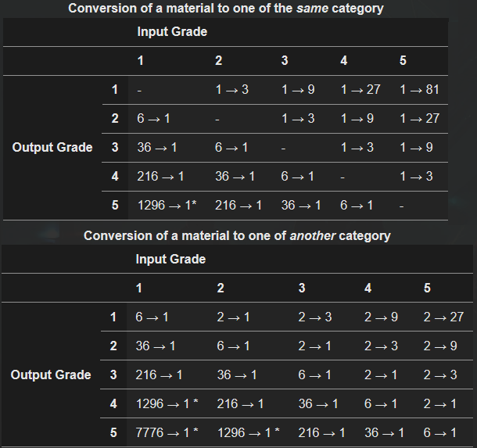Select the 1296 → 1 * cell under input grade 2

[248, 432]
